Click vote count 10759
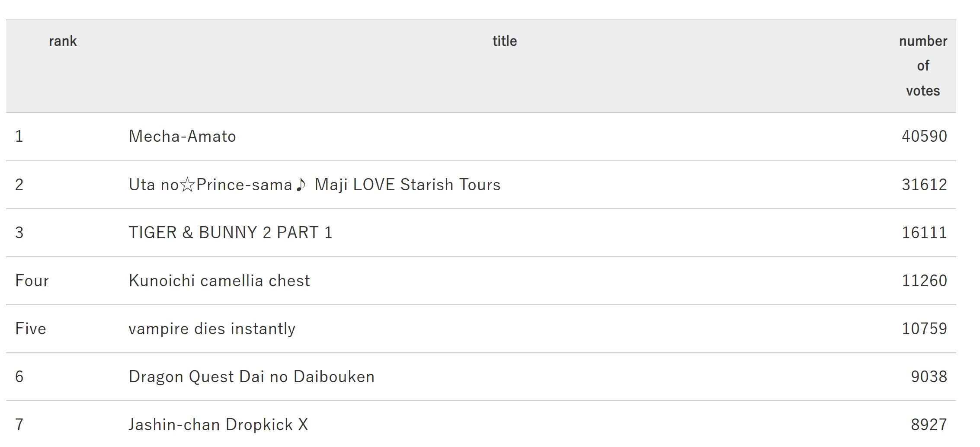This screenshot has height=447, width=980. point(924,329)
